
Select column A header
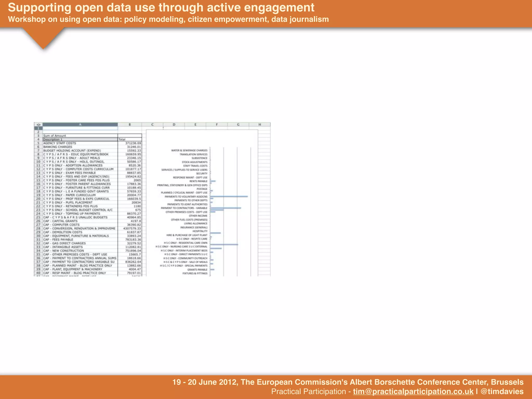coord(80,125)
